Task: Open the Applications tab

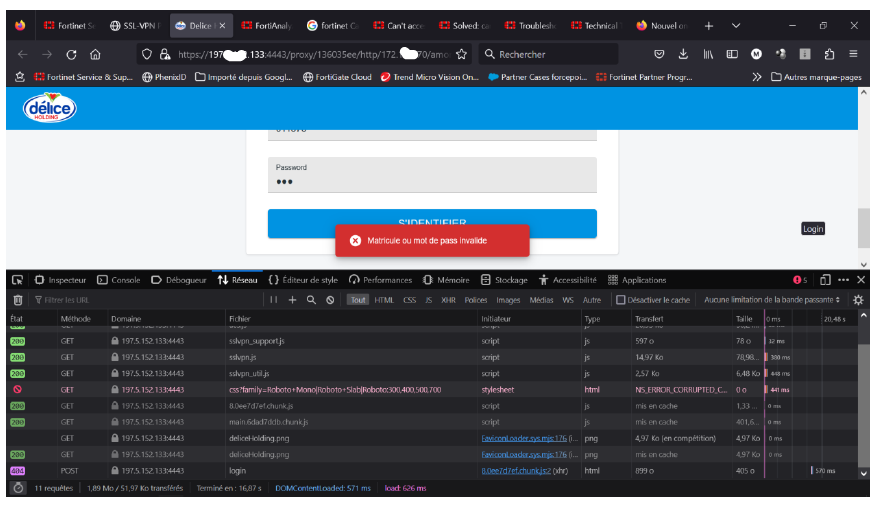Action: [x=637, y=280]
